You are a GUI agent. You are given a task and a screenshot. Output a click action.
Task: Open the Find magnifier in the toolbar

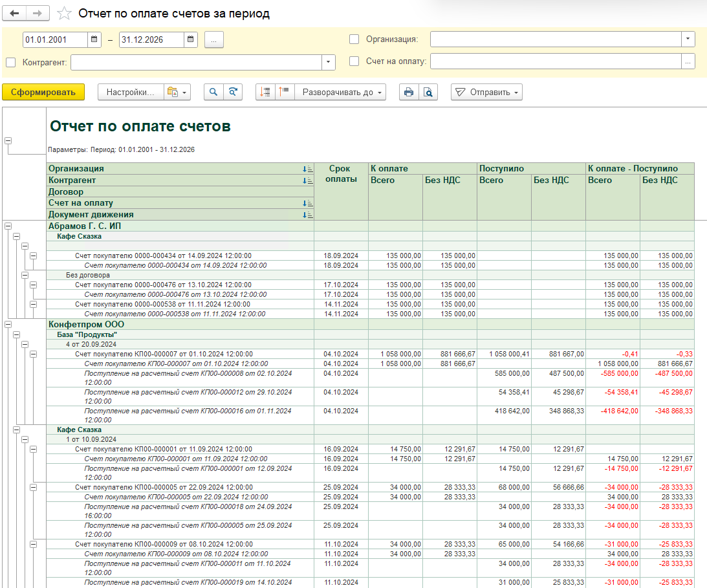(x=213, y=92)
